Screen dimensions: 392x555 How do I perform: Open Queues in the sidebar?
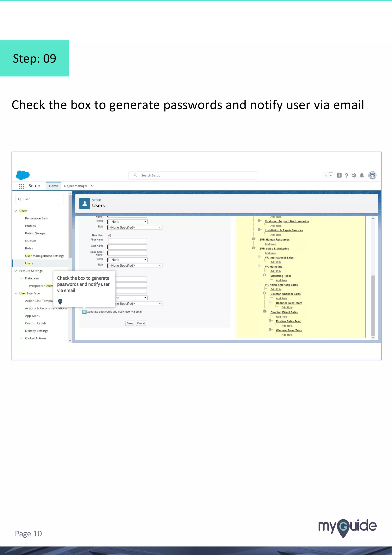tap(31, 241)
